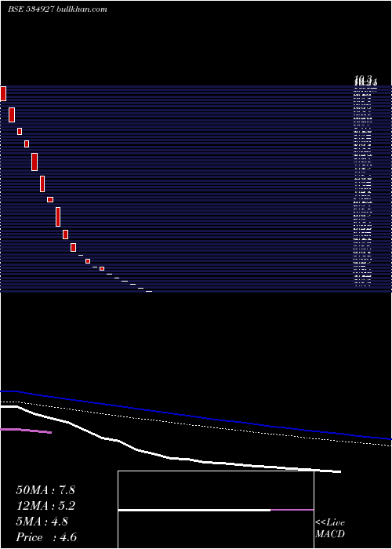This screenshot has height=549, width=392.
Task: Click the pink segment of the MACD line
Action: (292, 510)
